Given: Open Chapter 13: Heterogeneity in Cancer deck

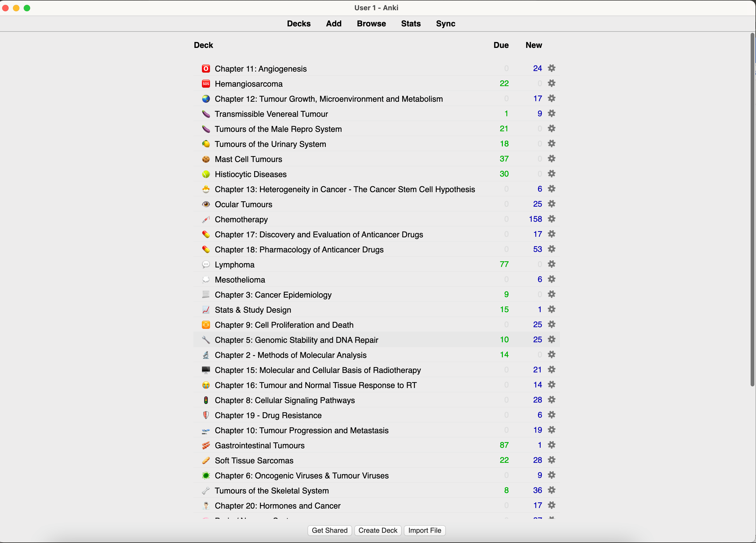Looking at the screenshot, I should coord(345,189).
